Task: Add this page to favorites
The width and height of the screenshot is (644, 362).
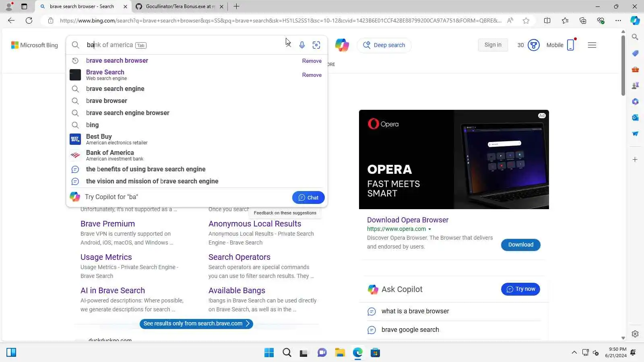Action: pyautogui.click(x=526, y=21)
